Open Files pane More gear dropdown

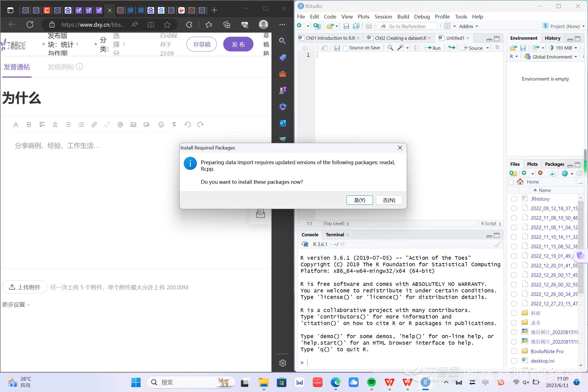click(x=567, y=173)
